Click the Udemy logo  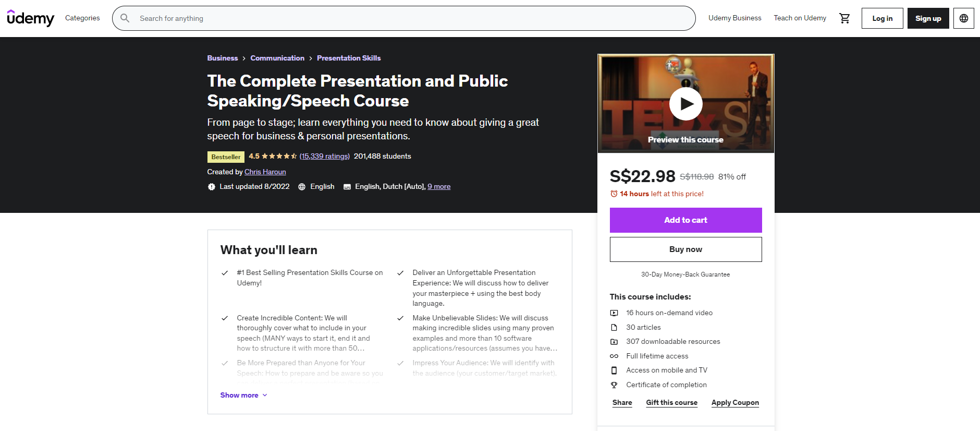[30, 18]
